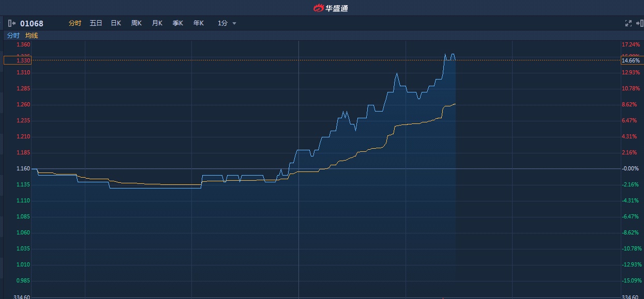Click the 17.24% top percentage label
Image resolution: width=644 pixels, height=299 pixels.
point(631,45)
